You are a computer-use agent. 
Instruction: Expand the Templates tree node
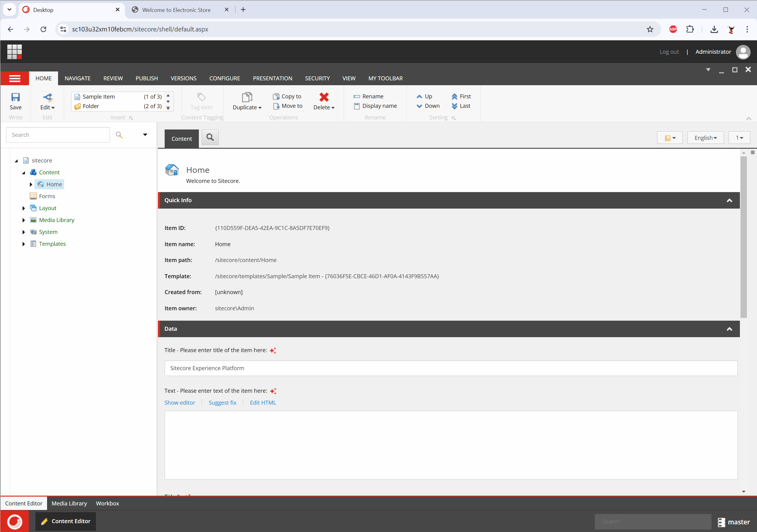[x=24, y=244]
